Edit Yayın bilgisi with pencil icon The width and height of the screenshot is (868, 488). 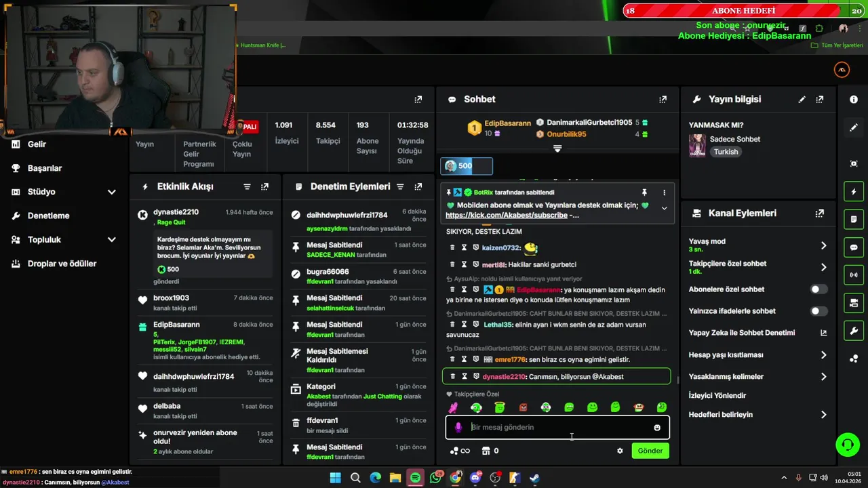coord(802,99)
